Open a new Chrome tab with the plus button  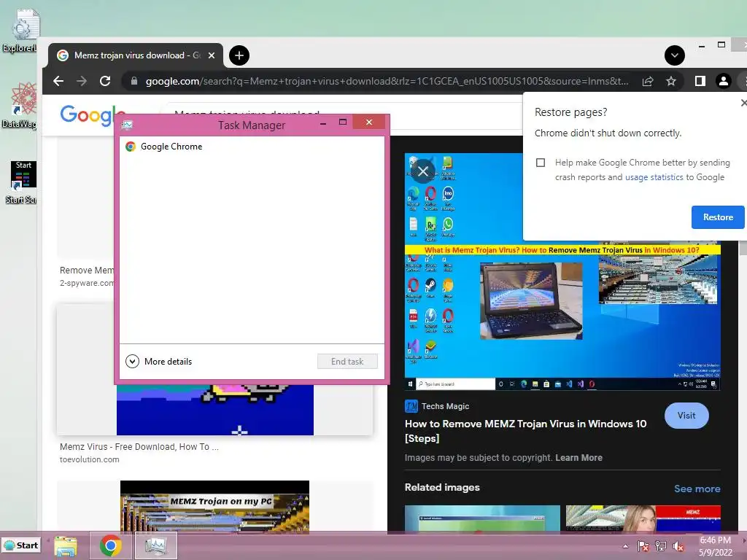[239, 55]
